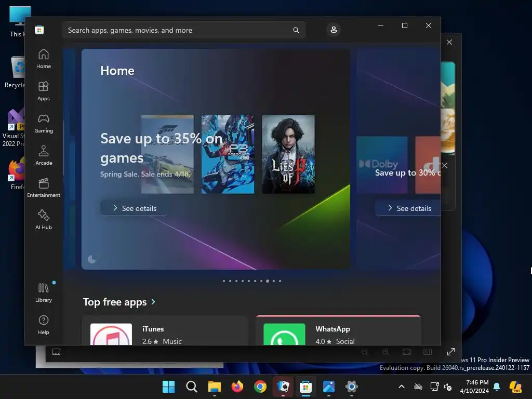Open the network status tray icon
Screen dimensions: 532x399
point(434,387)
